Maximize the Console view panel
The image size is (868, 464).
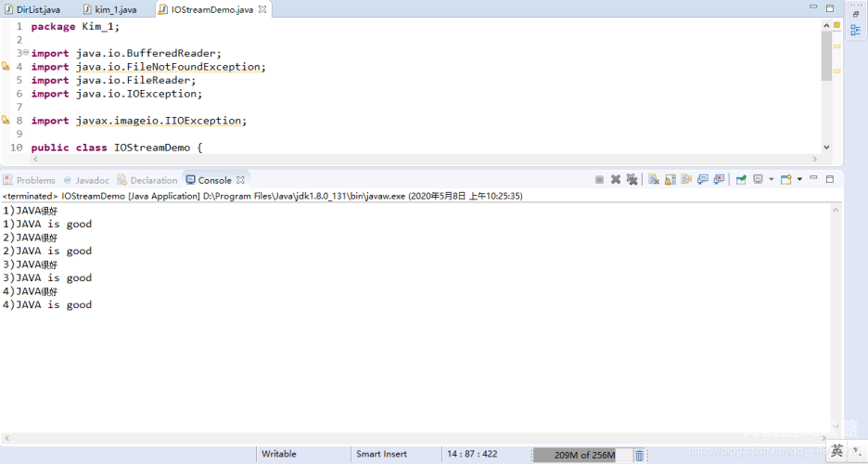pos(830,179)
